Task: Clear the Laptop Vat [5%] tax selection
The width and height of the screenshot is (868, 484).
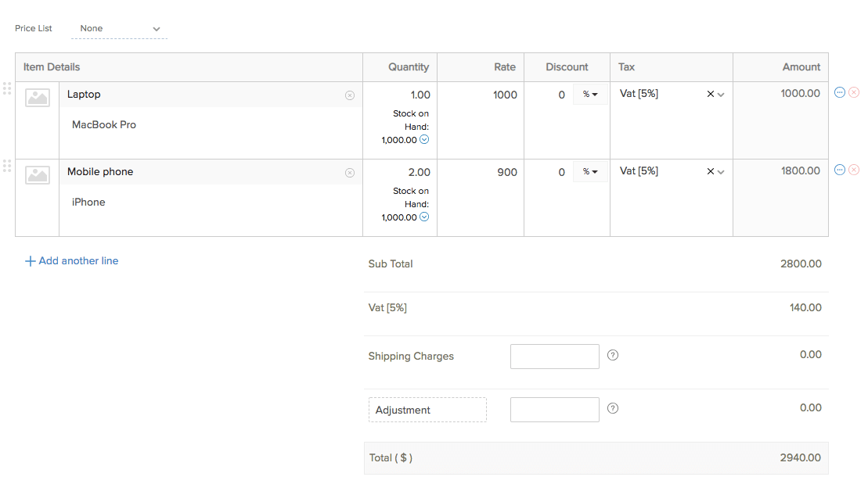Action: point(710,94)
